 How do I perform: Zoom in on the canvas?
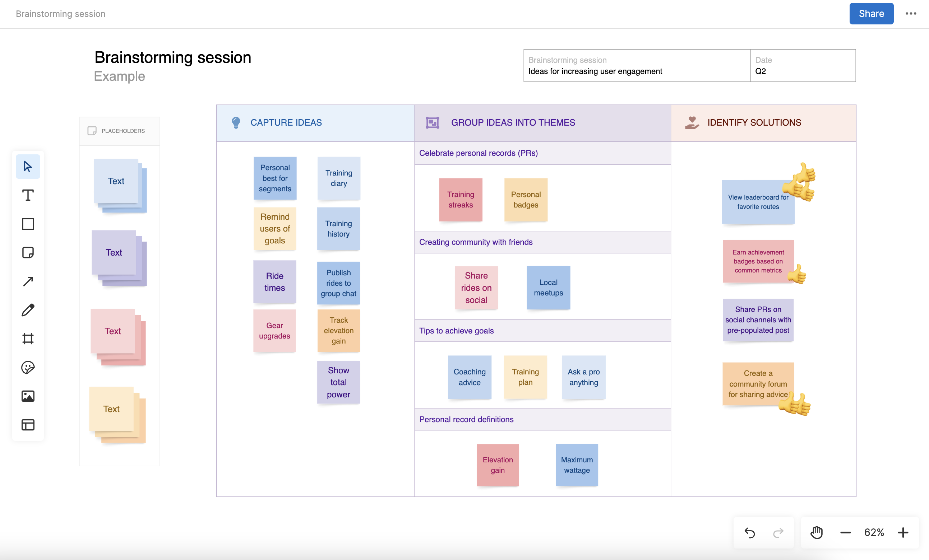click(x=903, y=532)
